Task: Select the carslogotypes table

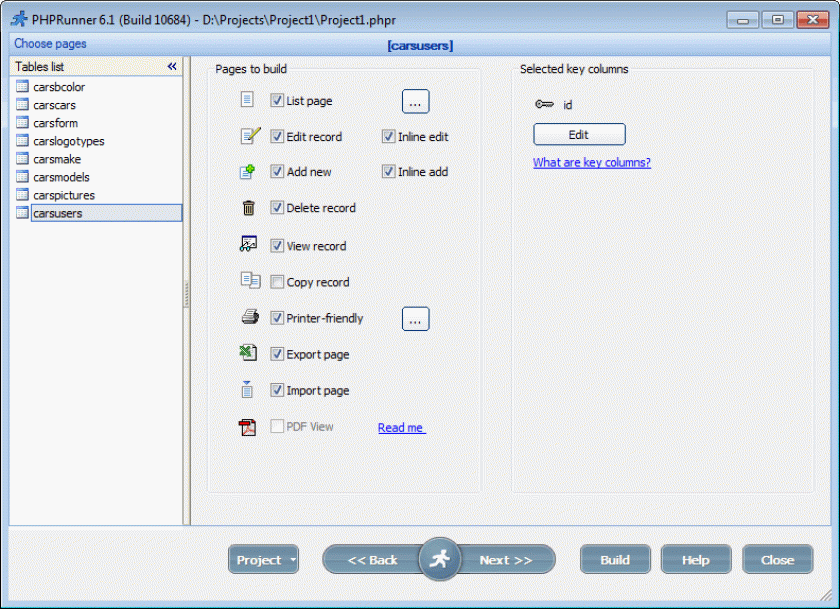Action: 69,141
